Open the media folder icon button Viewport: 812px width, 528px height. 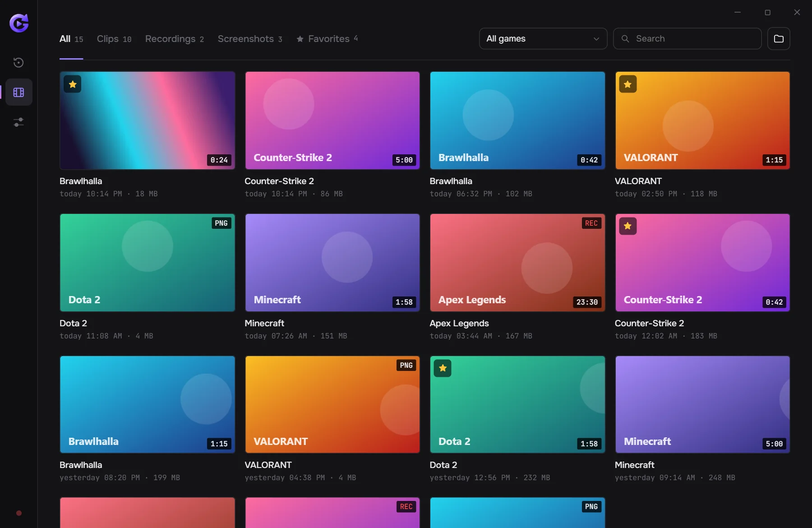779,38
